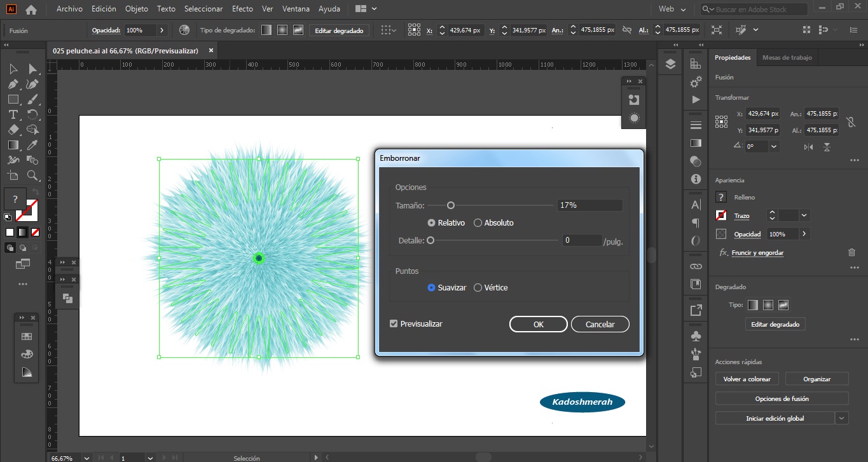
Task: Click the Trazo stroke swatch in Apariencia
Action: coord(721,215)
